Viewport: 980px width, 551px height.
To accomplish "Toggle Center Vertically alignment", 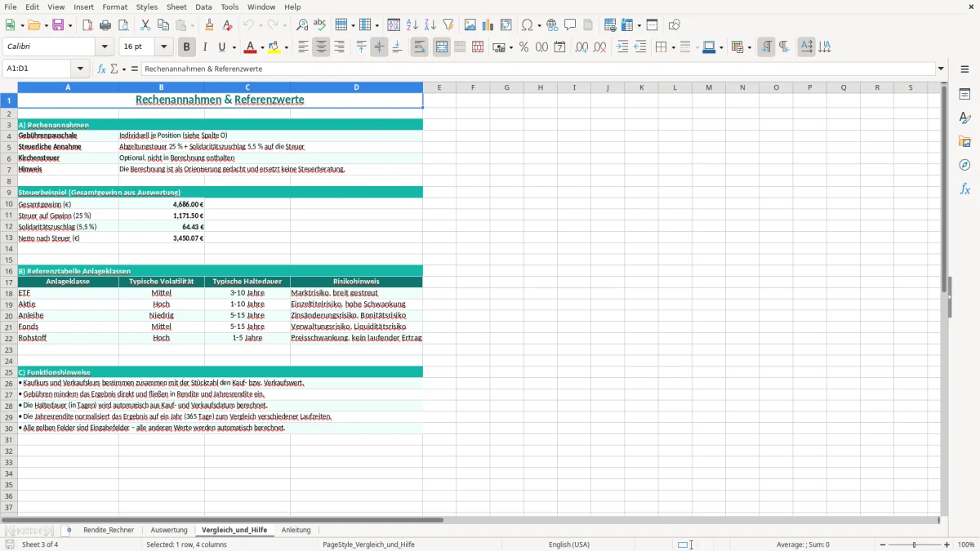I will pos(379,47).
